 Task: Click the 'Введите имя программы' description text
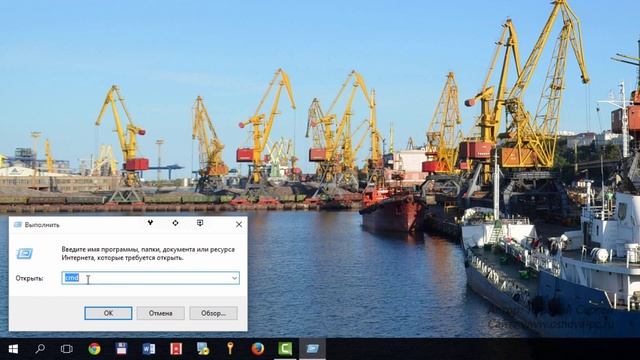(x=148, y=253)
